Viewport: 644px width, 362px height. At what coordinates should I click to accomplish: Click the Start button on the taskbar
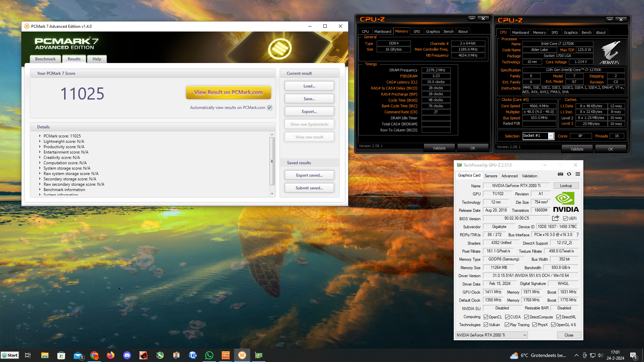(10, 355)
